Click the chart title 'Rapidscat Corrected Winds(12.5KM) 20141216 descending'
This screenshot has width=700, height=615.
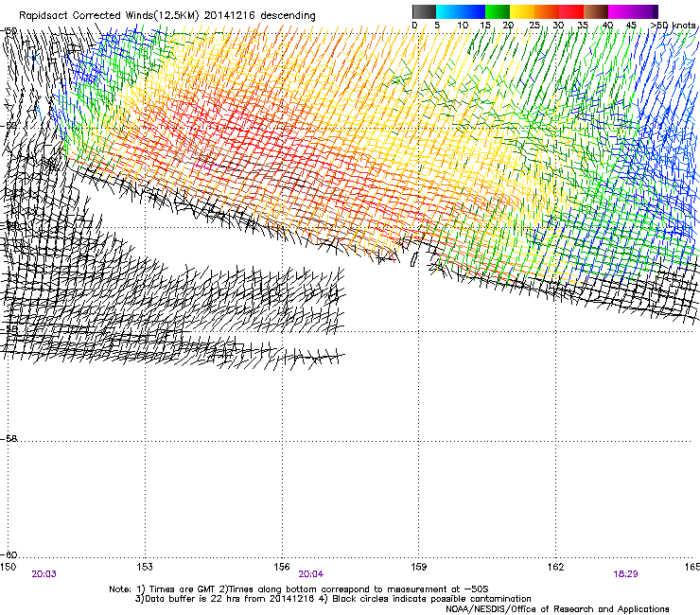167,16
